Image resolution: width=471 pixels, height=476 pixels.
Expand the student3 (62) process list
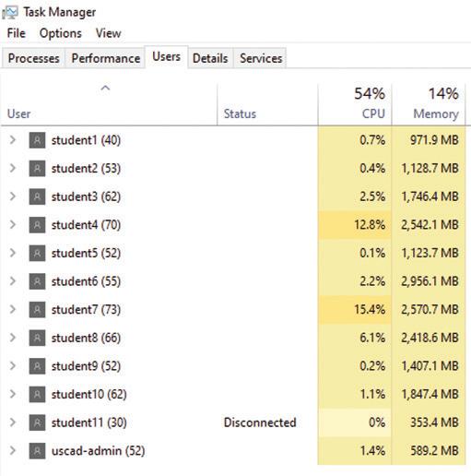coord(13,196)
